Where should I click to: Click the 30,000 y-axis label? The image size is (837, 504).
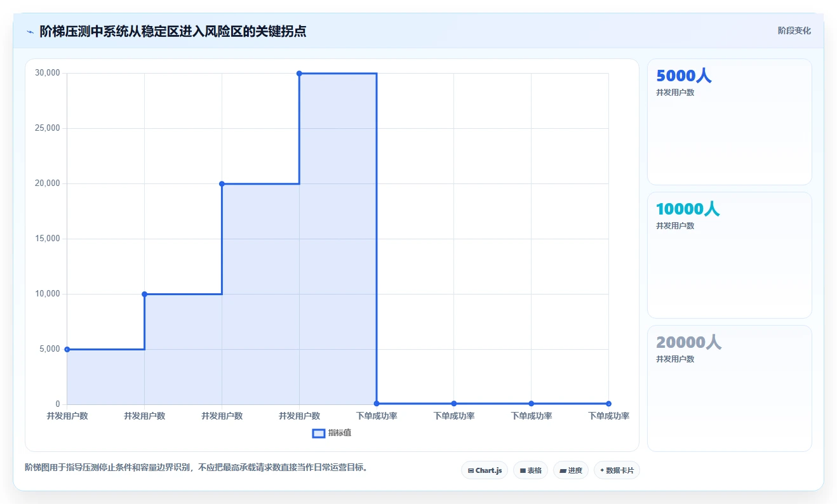pyautogui.click(x=48, y=73)
